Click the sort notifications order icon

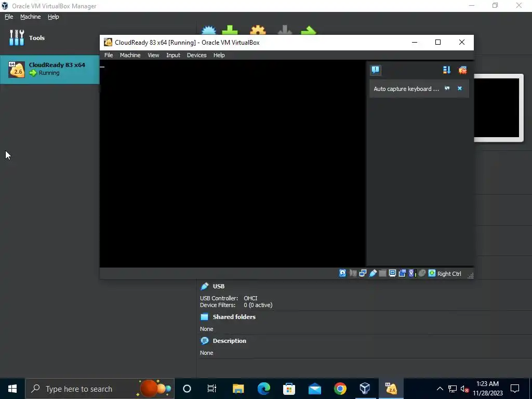(446, 70)
